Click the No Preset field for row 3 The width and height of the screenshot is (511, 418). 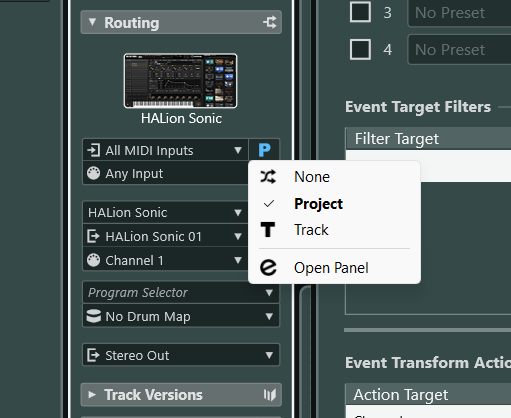459,13
